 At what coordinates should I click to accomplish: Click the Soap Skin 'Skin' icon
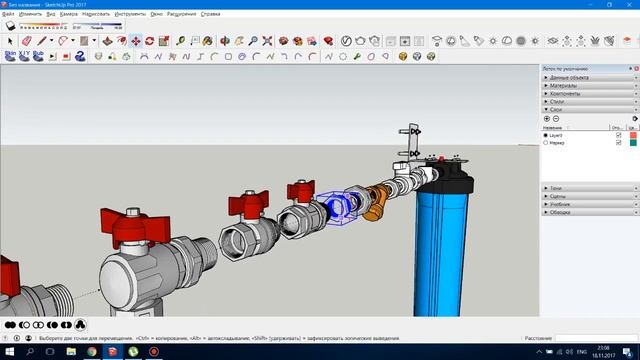point(10,56)
